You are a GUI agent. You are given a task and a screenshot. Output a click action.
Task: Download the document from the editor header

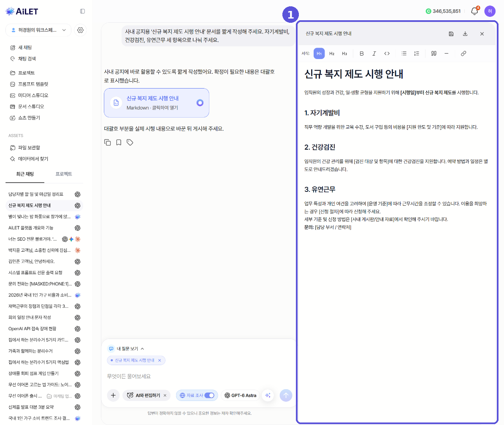click(x=465, y=34)
